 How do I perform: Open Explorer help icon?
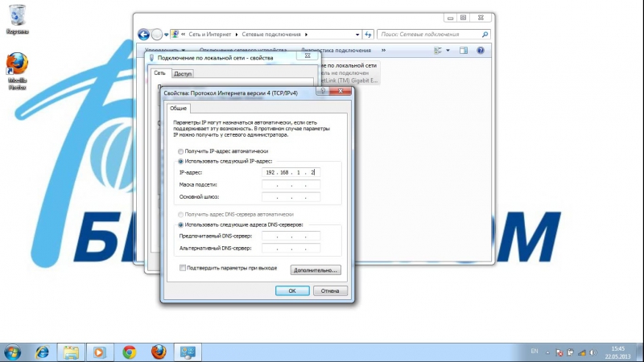[x=480, y=51]
